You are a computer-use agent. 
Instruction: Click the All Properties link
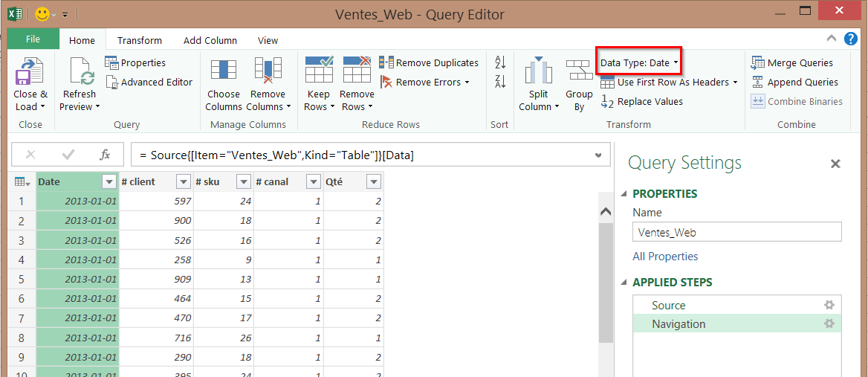tap(665, 257)
